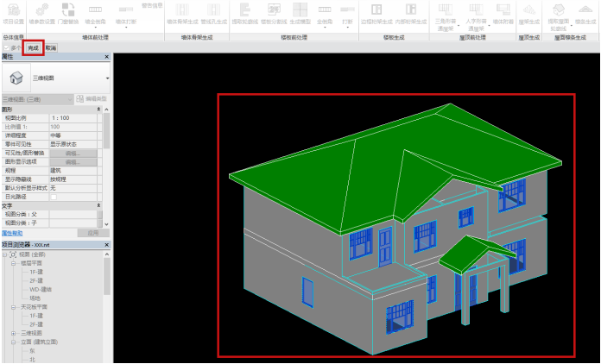Click the 零件可见性 value 显示原状态
This screenshot has height=364, width=601.
point(73,144)
